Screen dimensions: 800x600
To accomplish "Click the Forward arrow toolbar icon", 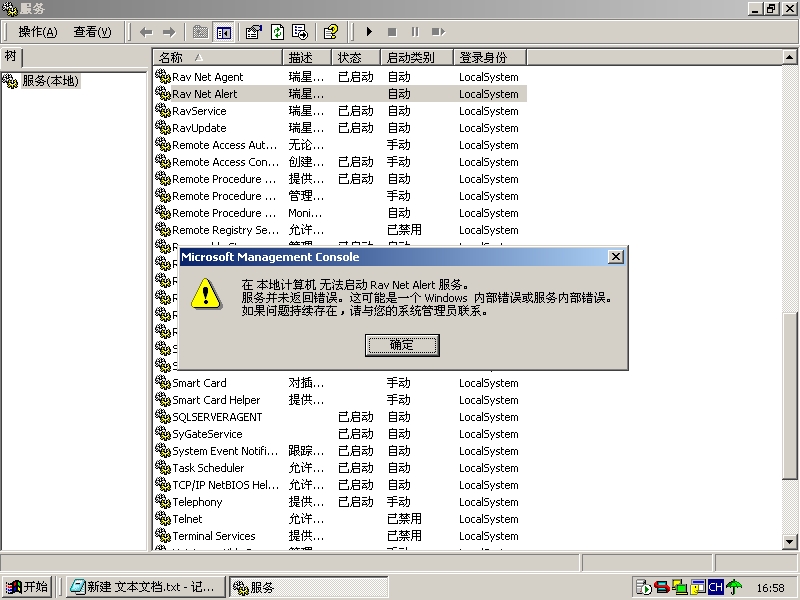I will (x=169, y=33).
